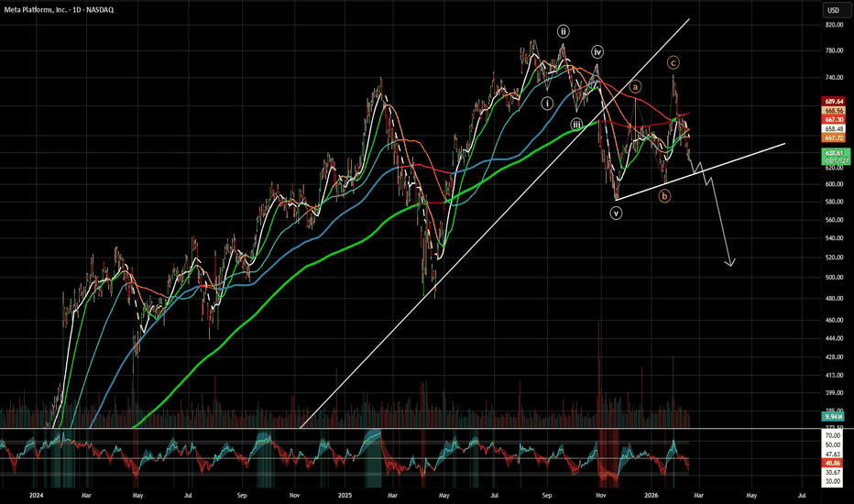This screenshot has height=504, width=854.
Task: Click the 580.00 price scale label
Action: click(x=834, y=202)
